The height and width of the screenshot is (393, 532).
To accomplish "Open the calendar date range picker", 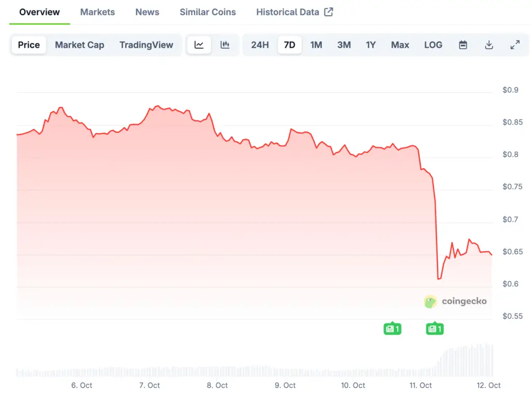I will click(x=463, y=45).
